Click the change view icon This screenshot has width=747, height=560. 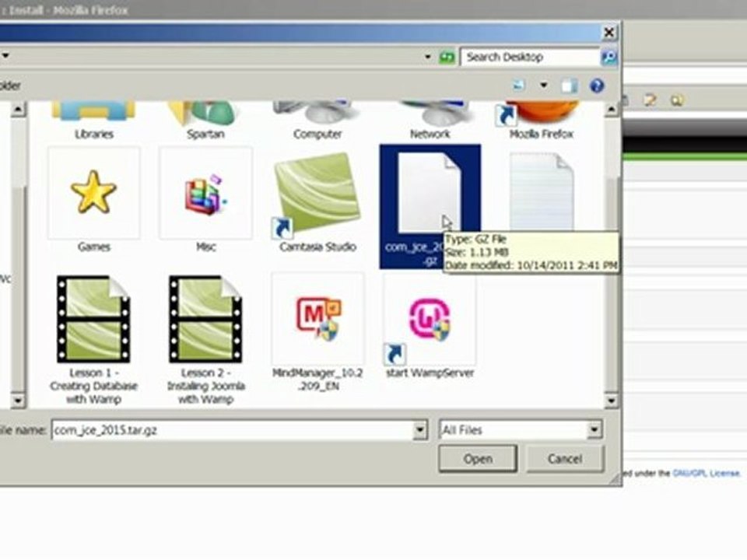pyautogui.click(x=518, y=86)
